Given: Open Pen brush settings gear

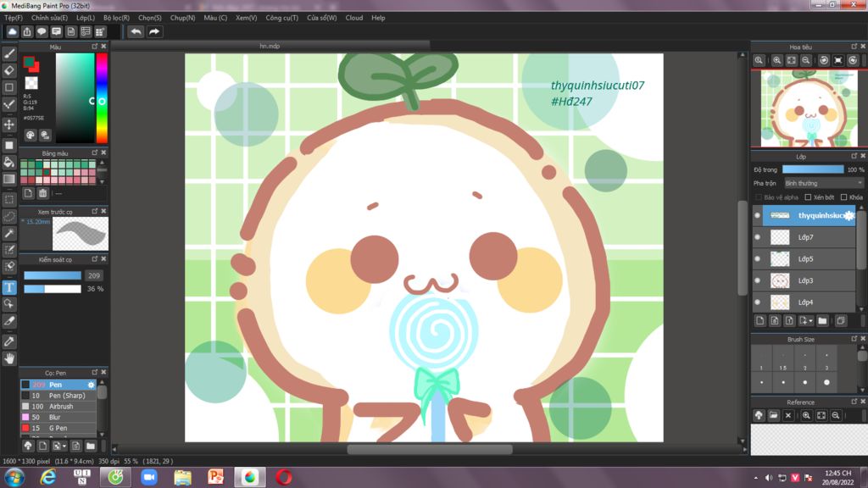Looking at the screenshot, I should (92, 385).
